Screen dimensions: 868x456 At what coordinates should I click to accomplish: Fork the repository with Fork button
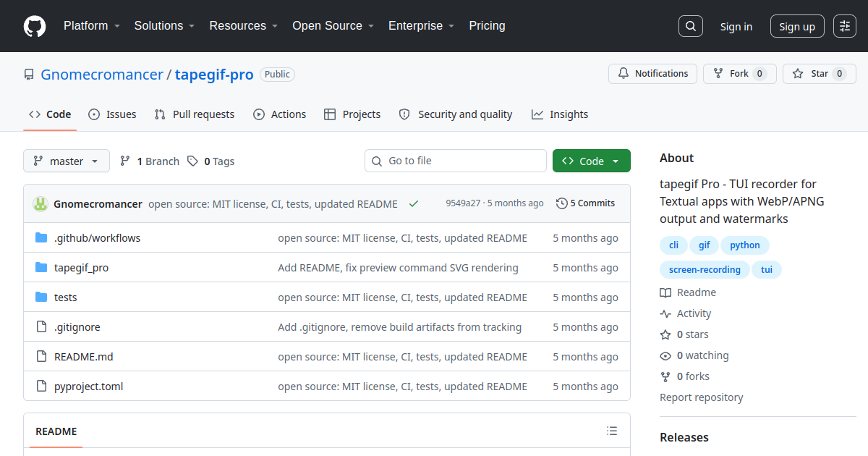[740, 74]
